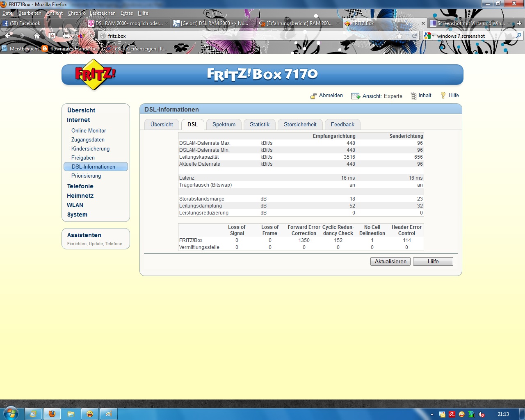The image size is (525, 420).
Task: Open the Übersicht tab in DSL-Informationen
Action: coord(162,124)
